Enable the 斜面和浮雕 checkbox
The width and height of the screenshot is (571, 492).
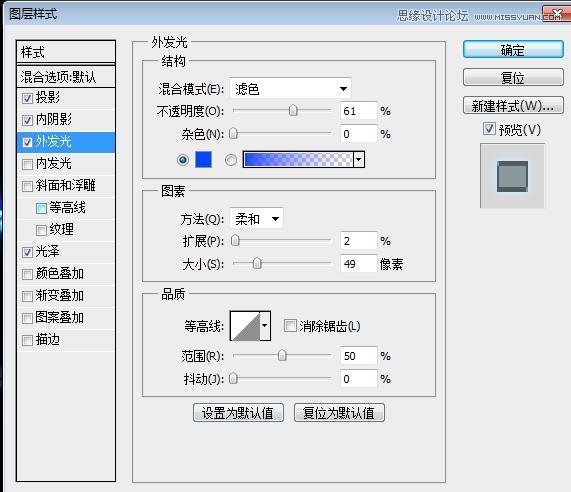pyautogui.click(x=27, y=186)
